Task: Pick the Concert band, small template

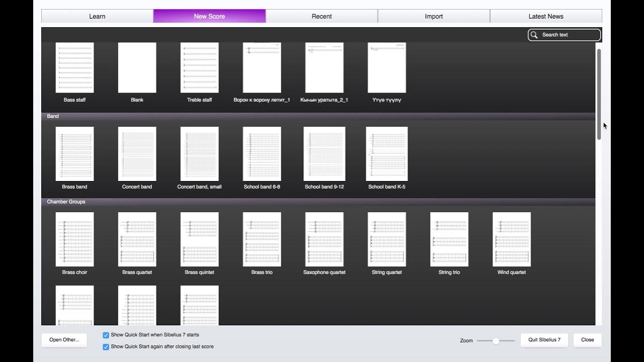Action: coord(199,154)
